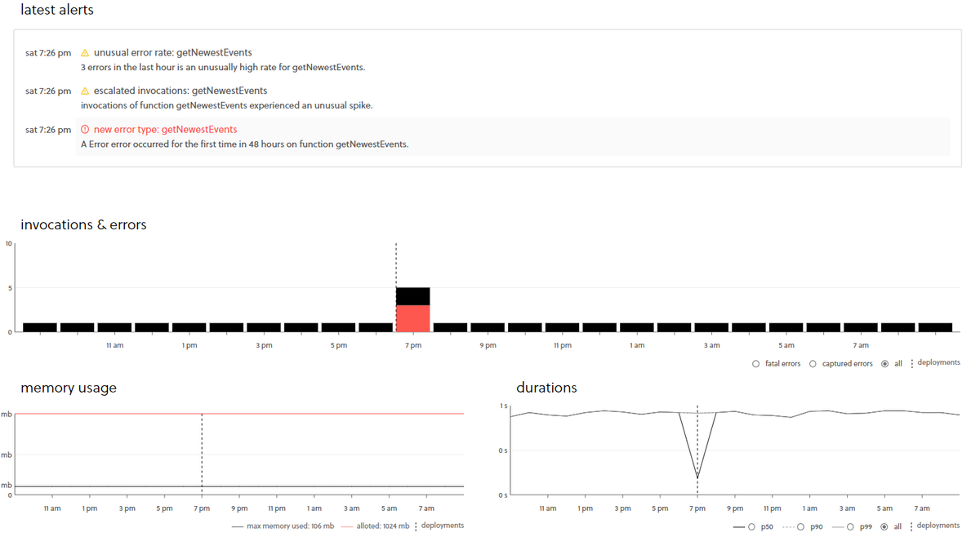Viewport: 980px width, 537px height.
Task: Click the black top segment of 7 pm bar
Action: pyautogui.click(x=413, y=296)
